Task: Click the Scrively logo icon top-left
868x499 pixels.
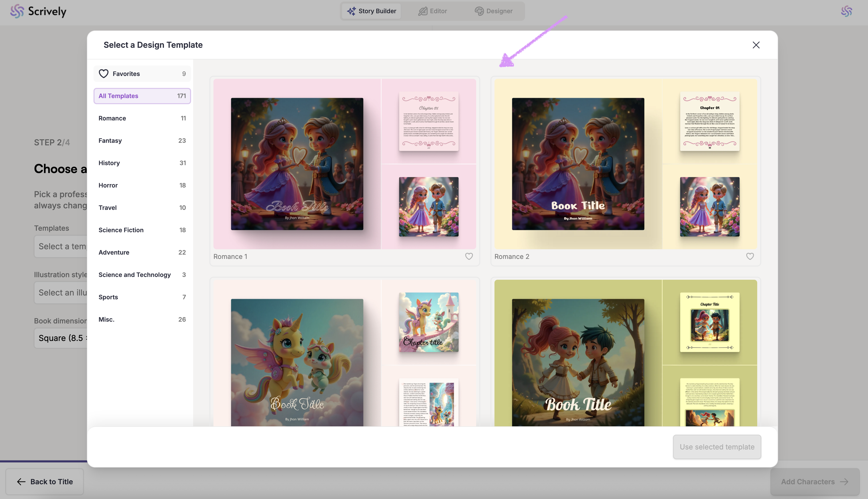Action: (17, 11)
